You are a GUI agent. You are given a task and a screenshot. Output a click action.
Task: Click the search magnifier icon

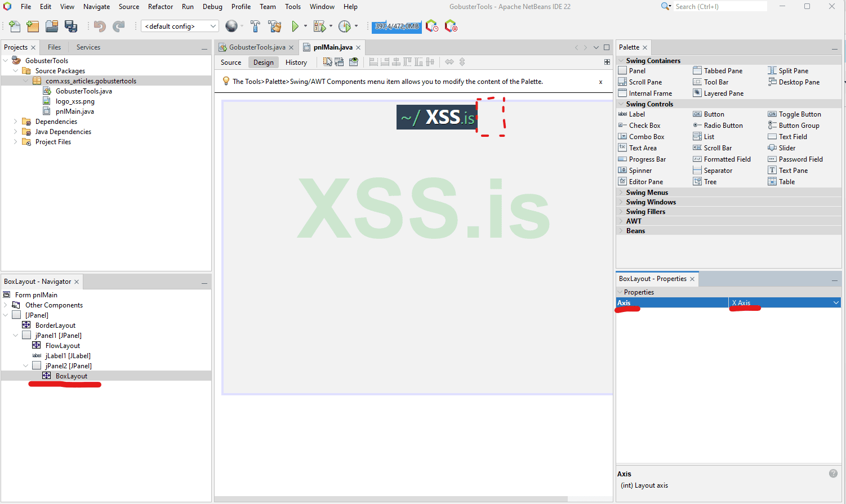665,6
